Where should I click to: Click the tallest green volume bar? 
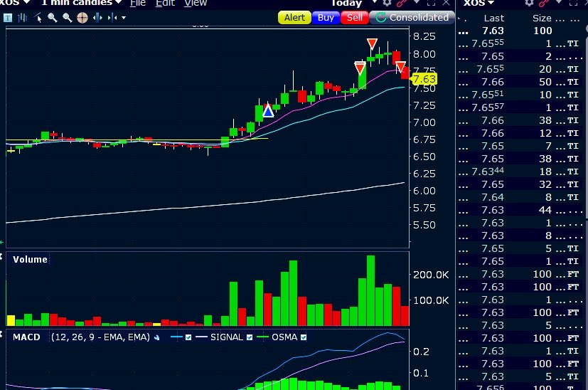(x=370, y=290)
